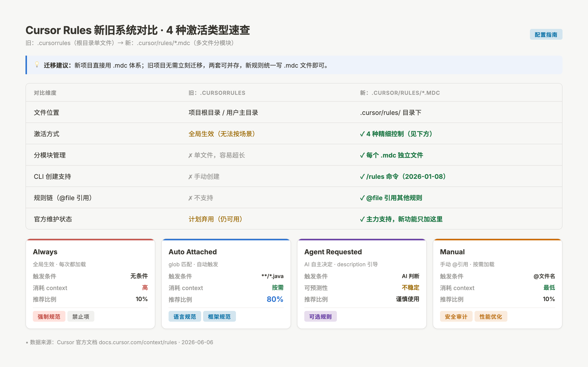Click the Manual card title
588x367 pixels.
pos(452,252)
